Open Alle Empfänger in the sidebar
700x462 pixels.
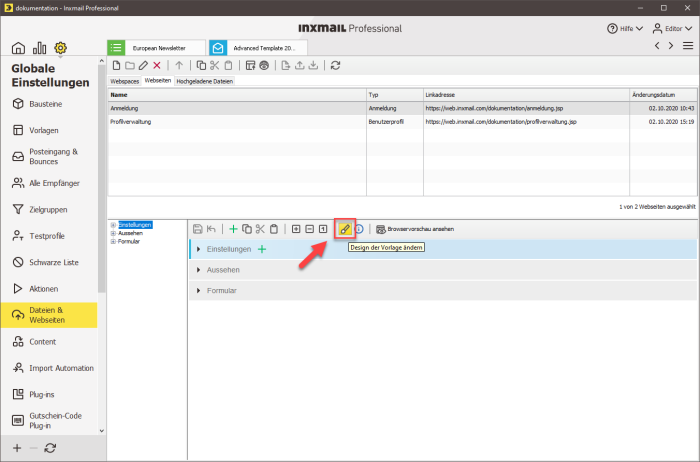pos(49,183)
